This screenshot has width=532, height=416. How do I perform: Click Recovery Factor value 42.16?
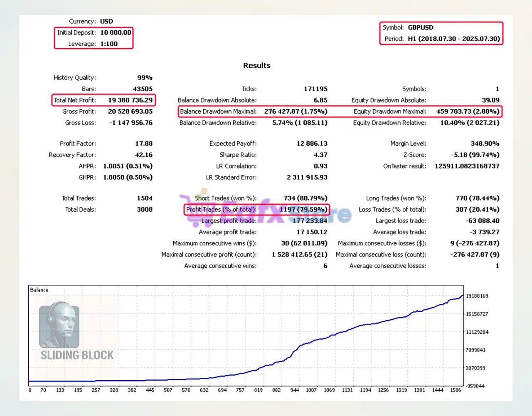(144, 155)
